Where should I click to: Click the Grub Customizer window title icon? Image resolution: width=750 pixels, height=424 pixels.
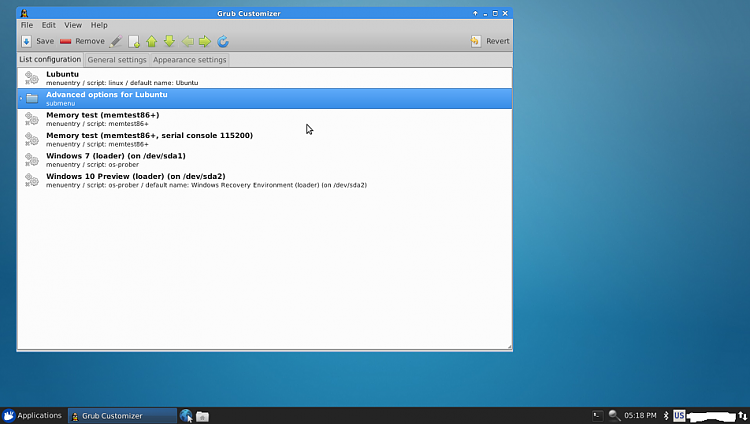24,13
